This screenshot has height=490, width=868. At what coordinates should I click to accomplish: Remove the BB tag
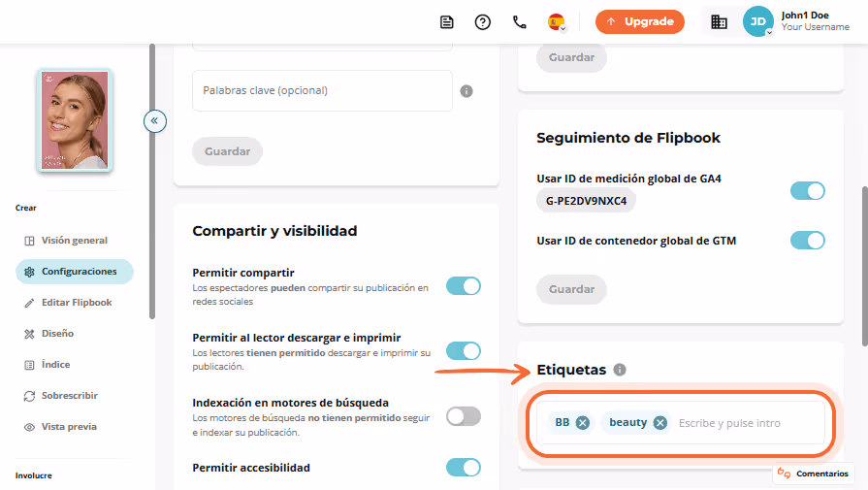[582, 423]
